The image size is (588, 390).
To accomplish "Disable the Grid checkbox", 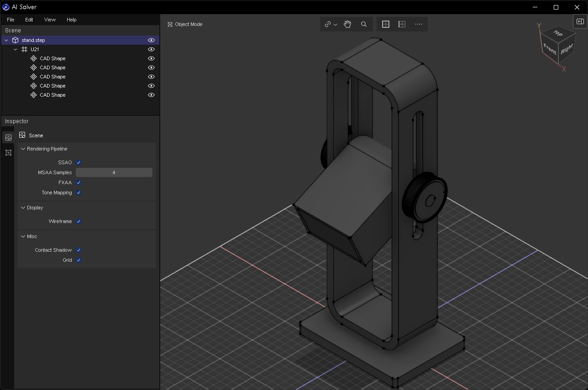I will coord(79,260).
